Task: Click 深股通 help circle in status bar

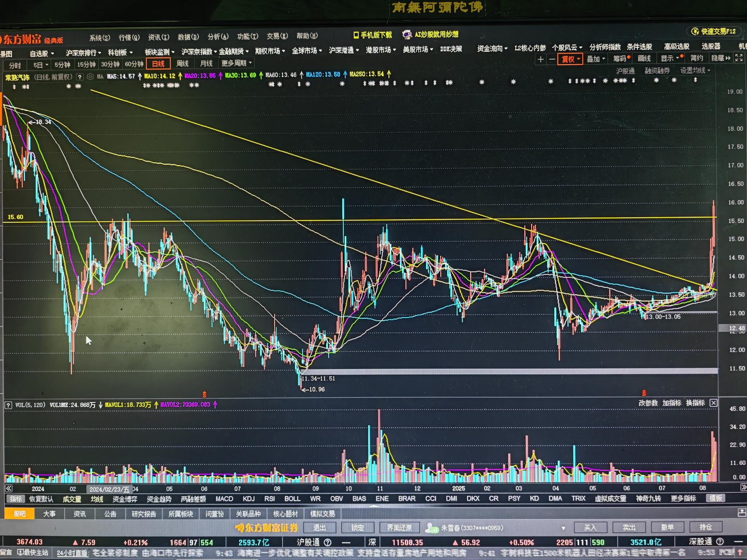Action: (x=720, y=541)
